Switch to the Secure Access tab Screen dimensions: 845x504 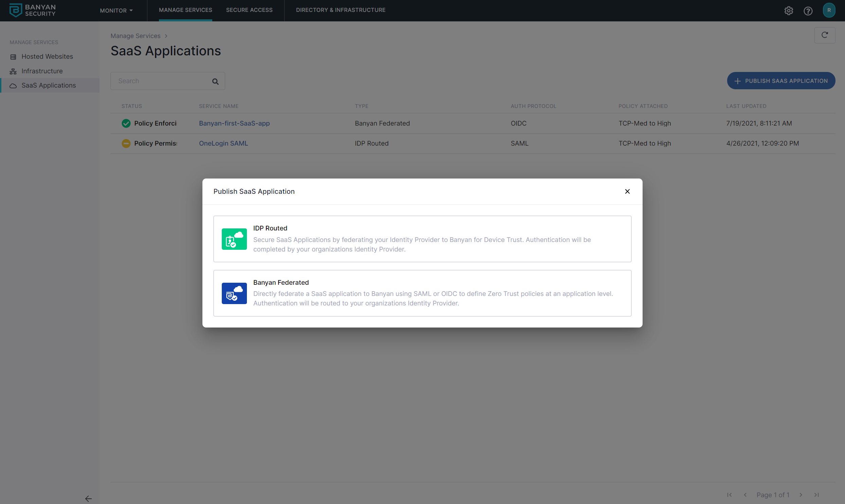tap(249, 10)
